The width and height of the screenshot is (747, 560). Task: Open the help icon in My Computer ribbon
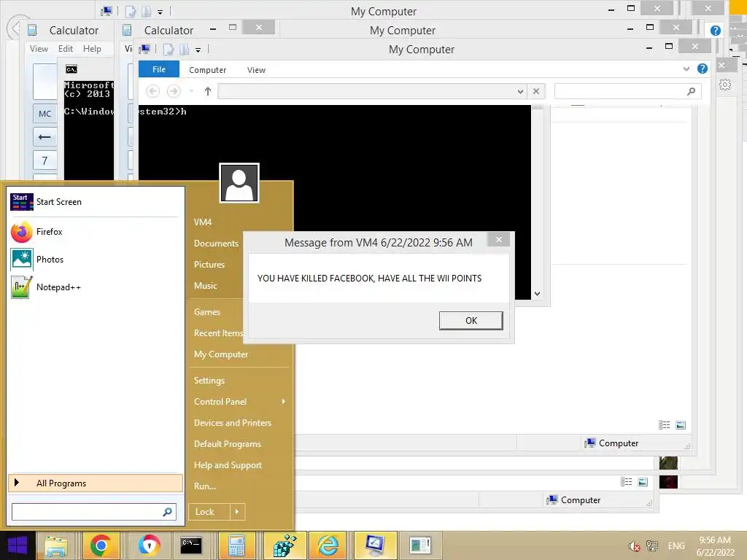[x=703, y=69]
